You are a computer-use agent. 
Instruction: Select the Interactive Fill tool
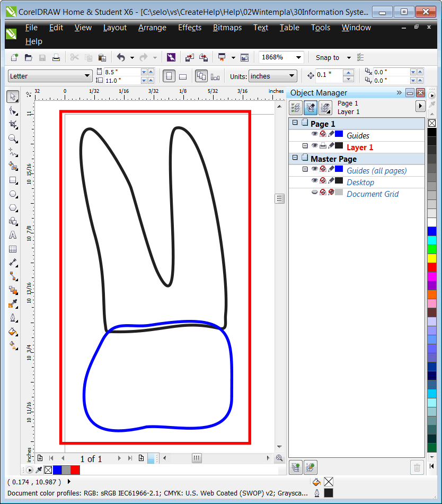[x=13, y=346]
